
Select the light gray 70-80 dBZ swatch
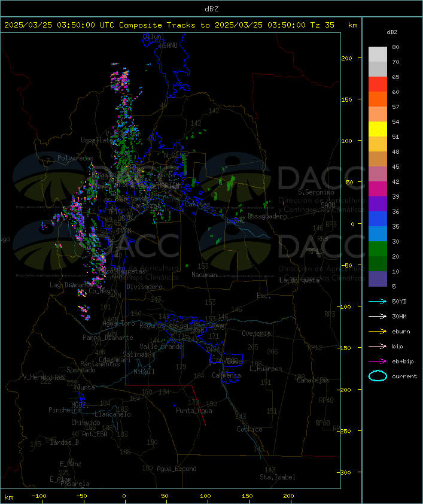tap(378, 54)
